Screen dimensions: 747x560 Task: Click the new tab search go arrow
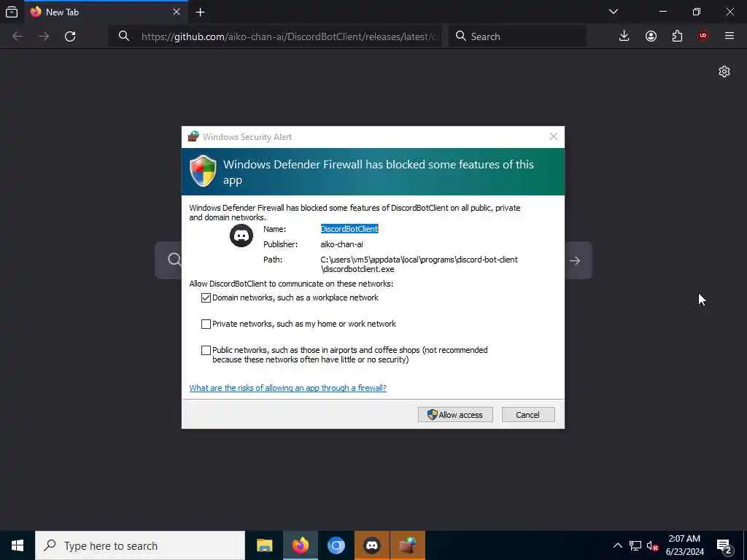tap(575, 260)
